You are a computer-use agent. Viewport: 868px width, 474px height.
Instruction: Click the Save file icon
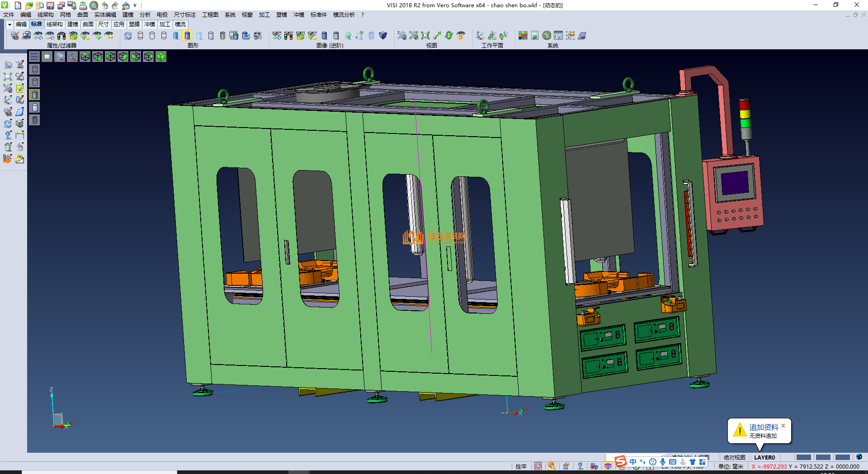click(50, 5)
